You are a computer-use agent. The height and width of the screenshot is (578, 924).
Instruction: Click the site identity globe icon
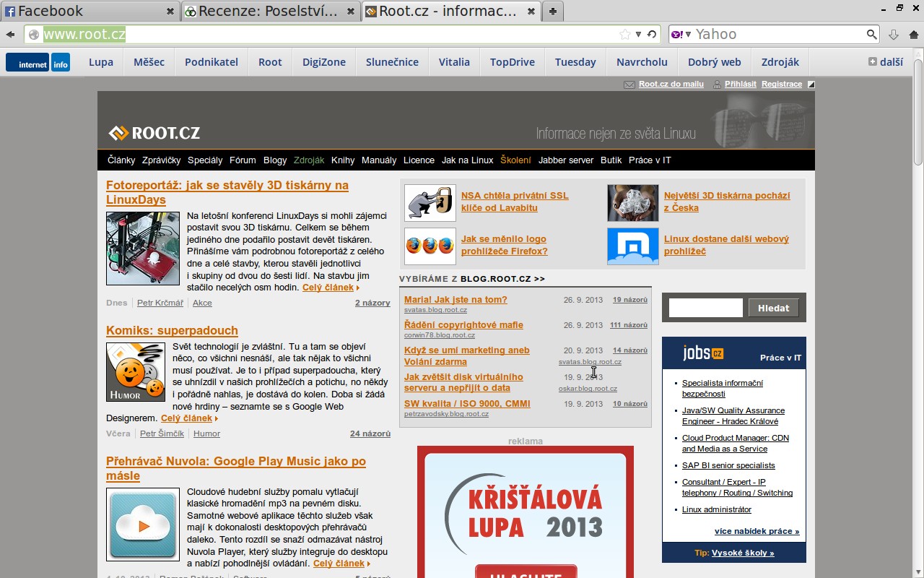tap(34, 34)
